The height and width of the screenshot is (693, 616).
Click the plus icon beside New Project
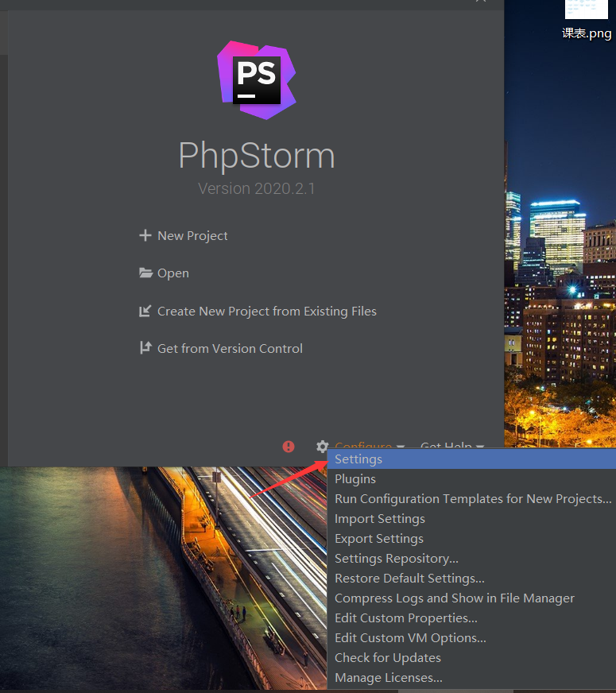pyautogui.click(x=145, y=235)
